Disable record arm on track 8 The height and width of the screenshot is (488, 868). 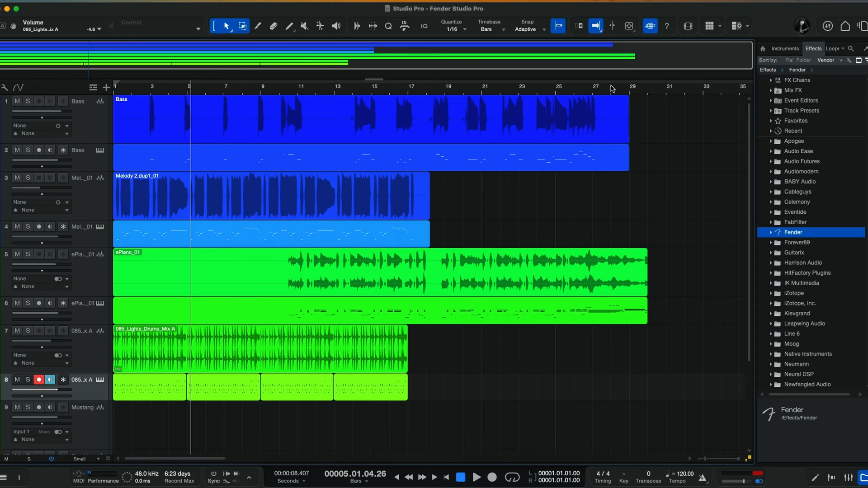[39, 380]
